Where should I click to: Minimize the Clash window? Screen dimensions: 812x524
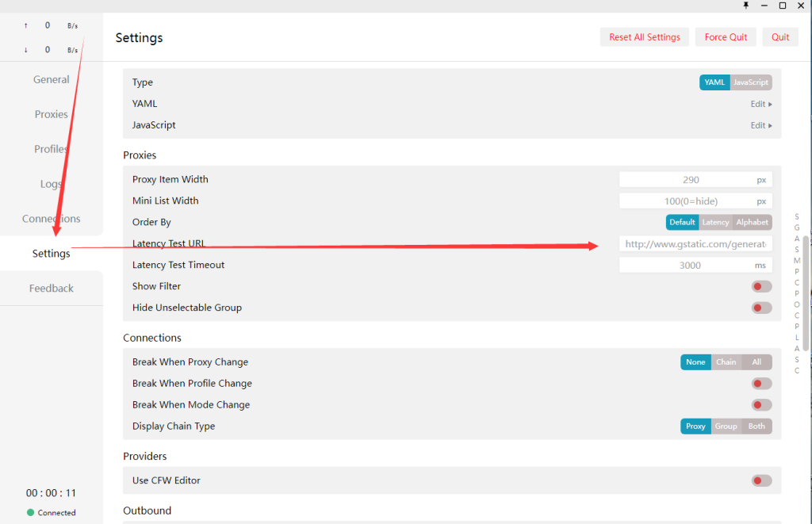764,6
